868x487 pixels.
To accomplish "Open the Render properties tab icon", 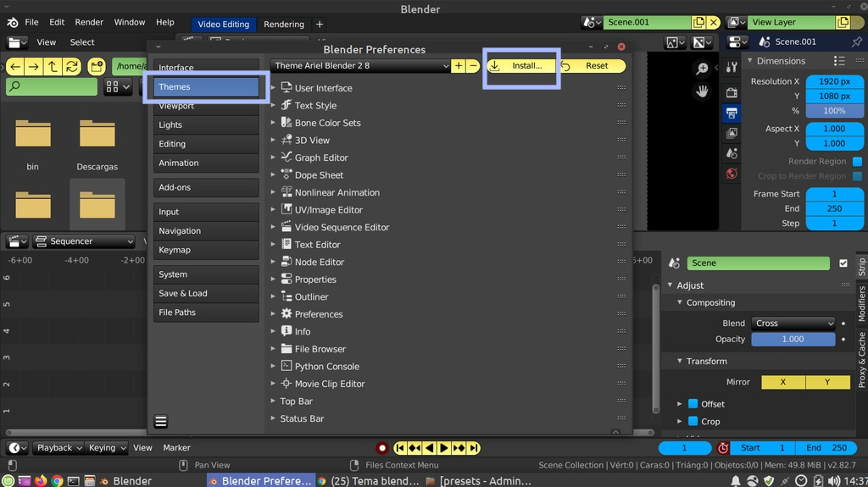I will tap(732, 93).
